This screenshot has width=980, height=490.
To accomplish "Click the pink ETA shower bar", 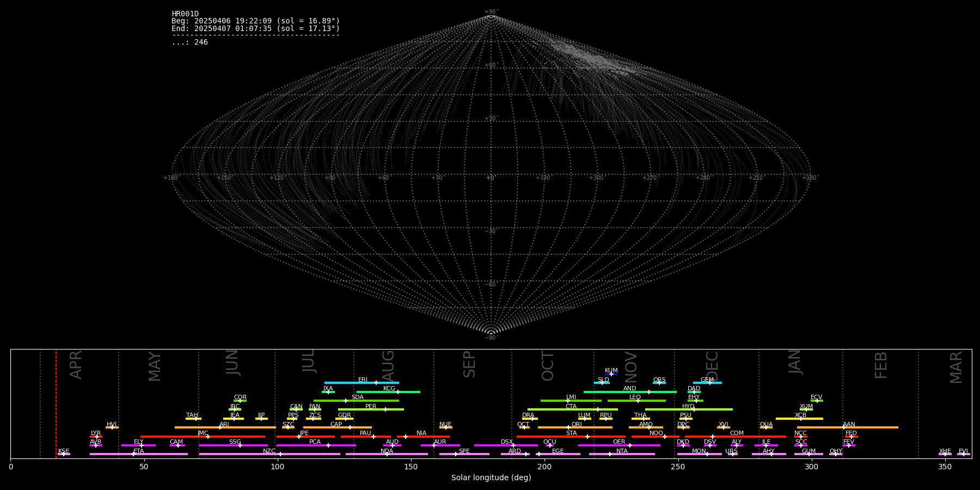I will (139, 454).
